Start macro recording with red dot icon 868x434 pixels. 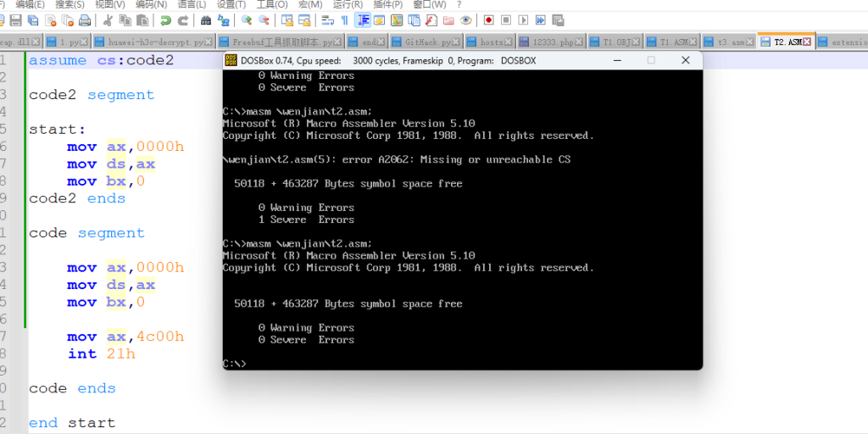(x=488, y=19)
